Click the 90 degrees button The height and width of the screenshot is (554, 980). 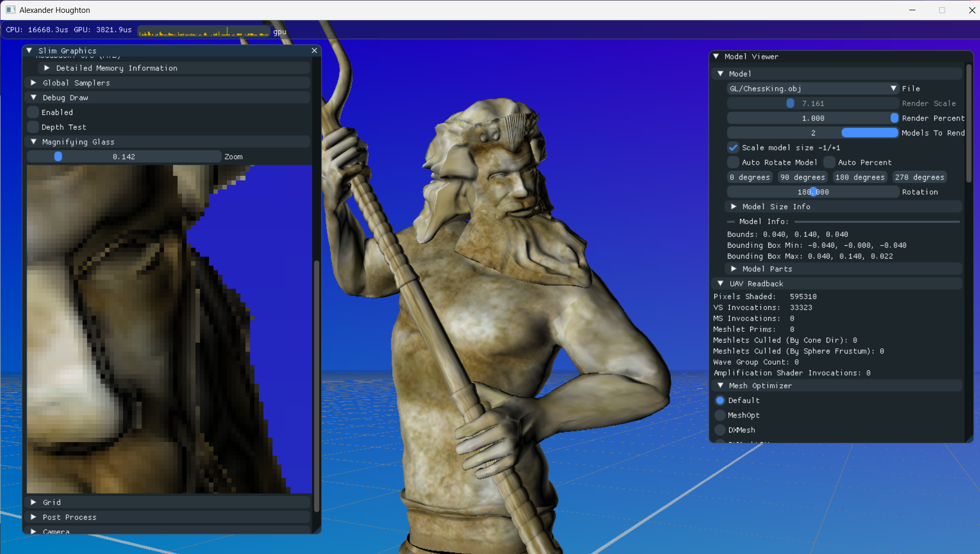(x=802, y=177)
